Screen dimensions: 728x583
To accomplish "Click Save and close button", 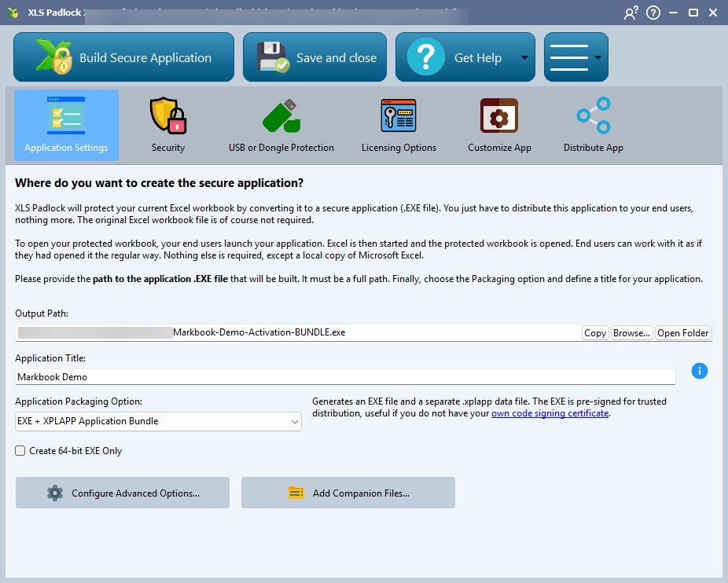I will point(314,57).
